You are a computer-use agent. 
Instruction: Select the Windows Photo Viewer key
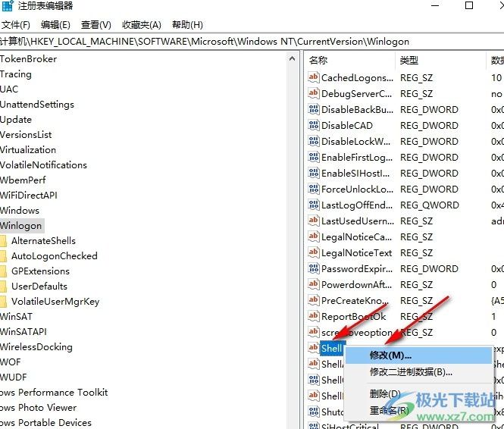click(x=38, y=408)
